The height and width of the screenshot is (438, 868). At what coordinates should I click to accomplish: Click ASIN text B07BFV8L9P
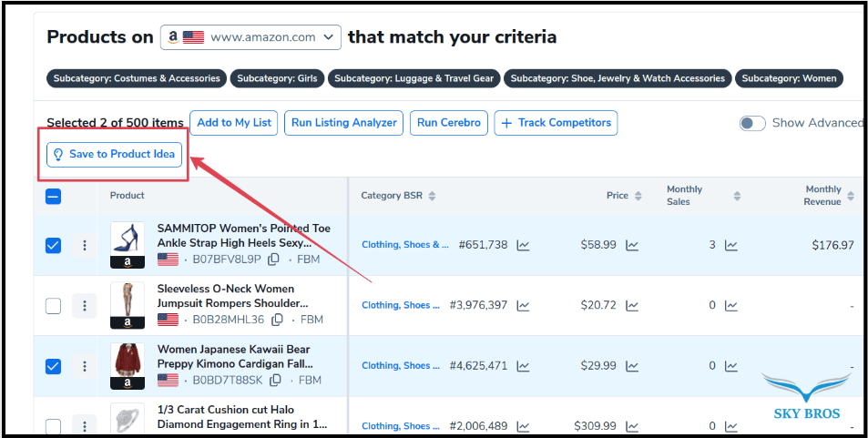(x=227, y=260)
